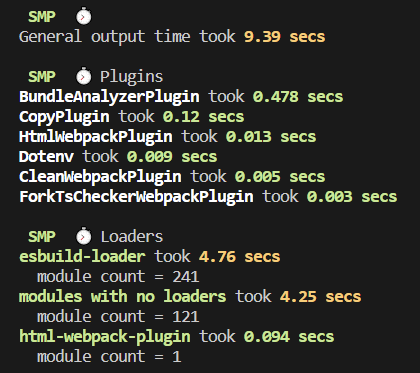Click the Dotenv plugin name
This screenshot has width=420, height=373.
[46, 157]
